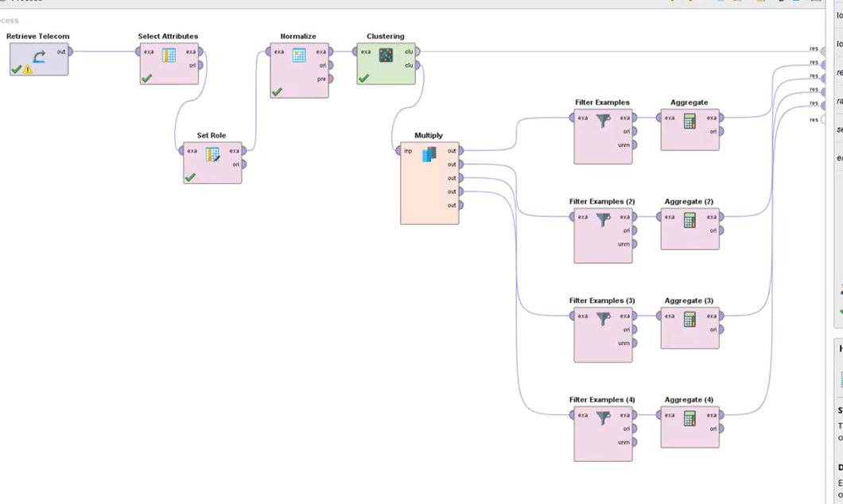Click the Multiply label

(x=429, y=135)
